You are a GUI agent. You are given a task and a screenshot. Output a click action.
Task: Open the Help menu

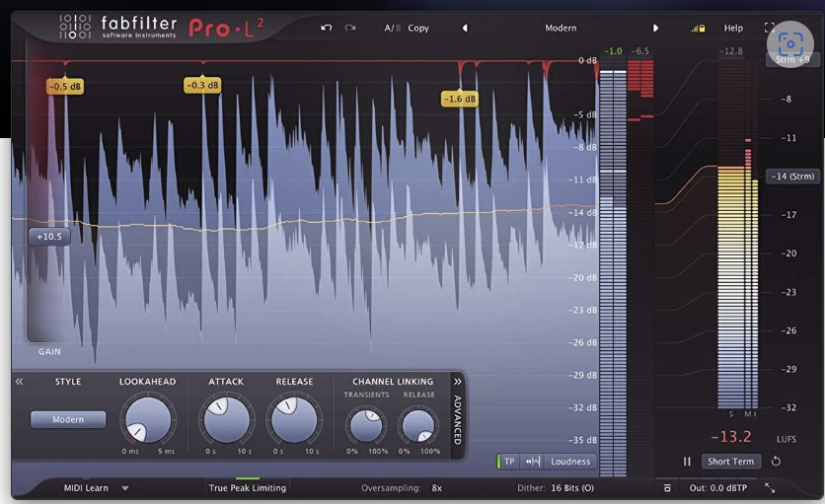tap(733, 28)
